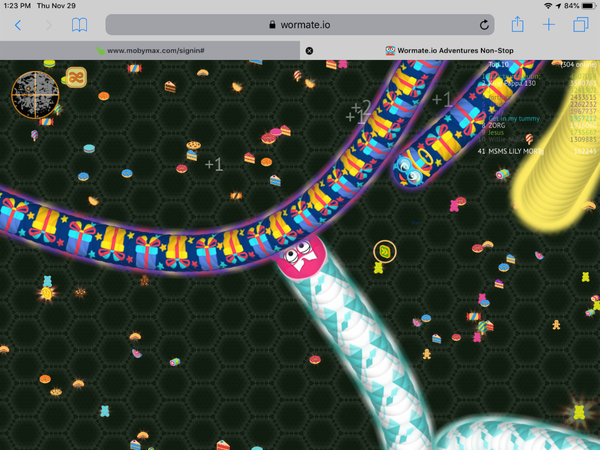Click the 1:23 PM clock text
The image size is (600, 450).
(17, 6)
